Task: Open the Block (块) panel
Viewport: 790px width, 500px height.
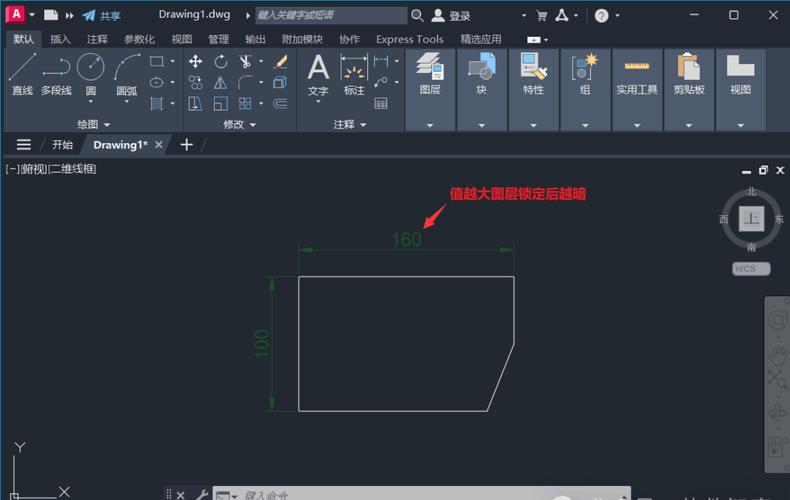Action: pyautogui.click(x=482, y=74)
